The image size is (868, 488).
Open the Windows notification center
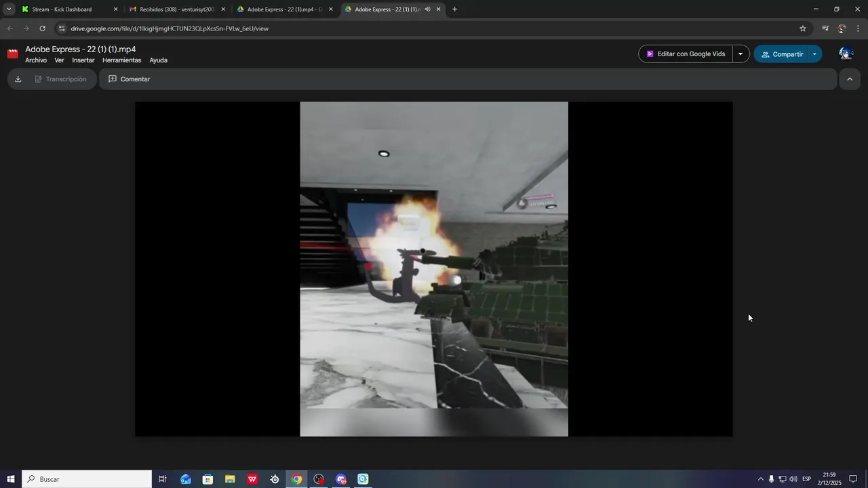[x=853, y=479]
